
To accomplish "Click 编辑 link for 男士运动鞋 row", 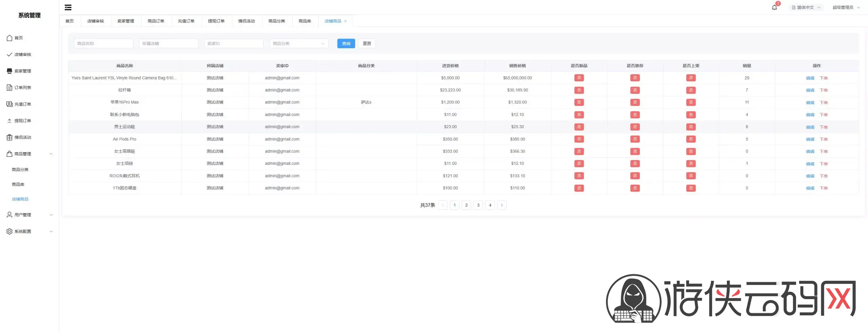I will click(x=810, y=127).
